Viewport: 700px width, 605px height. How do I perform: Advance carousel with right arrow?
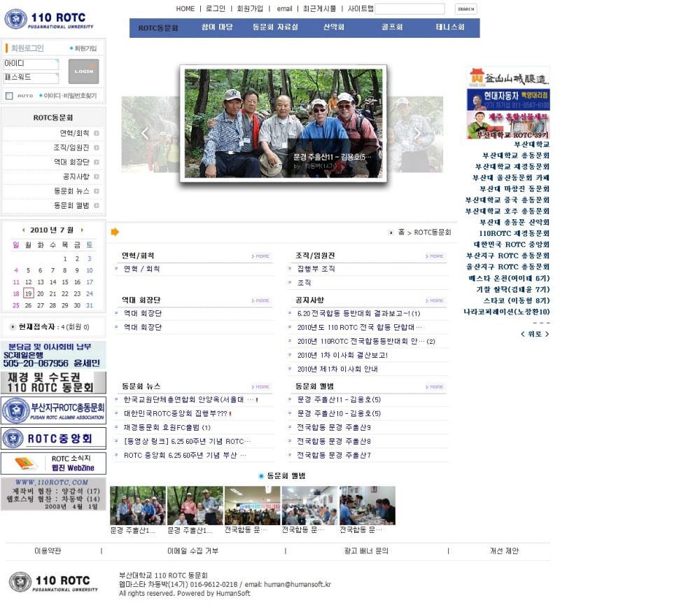coord(417,134)
